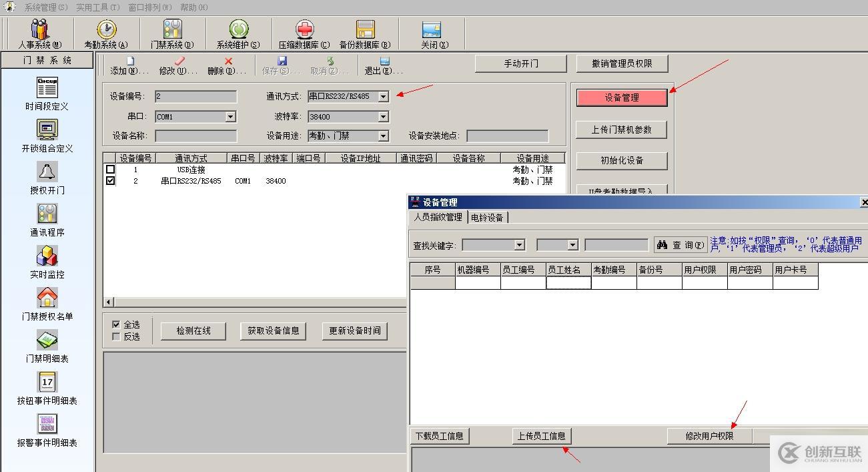Click the 查询 binoculars button
The image size is (868, 472).
pyautogui.click(x=680, y=245)
